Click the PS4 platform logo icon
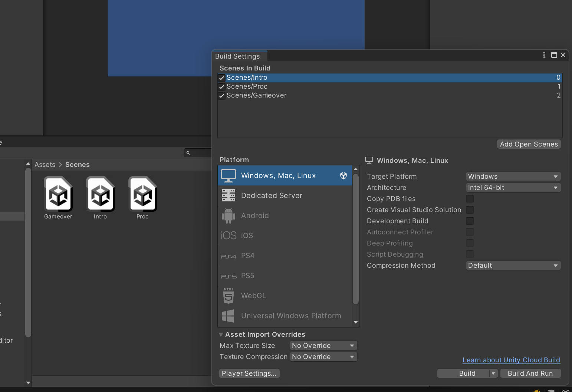This screenshot has width=572, height=392. pos(229,256)
